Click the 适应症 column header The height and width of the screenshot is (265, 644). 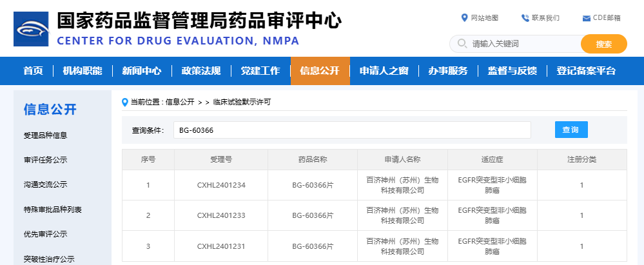pyautogui.click(x=493, y=159)
